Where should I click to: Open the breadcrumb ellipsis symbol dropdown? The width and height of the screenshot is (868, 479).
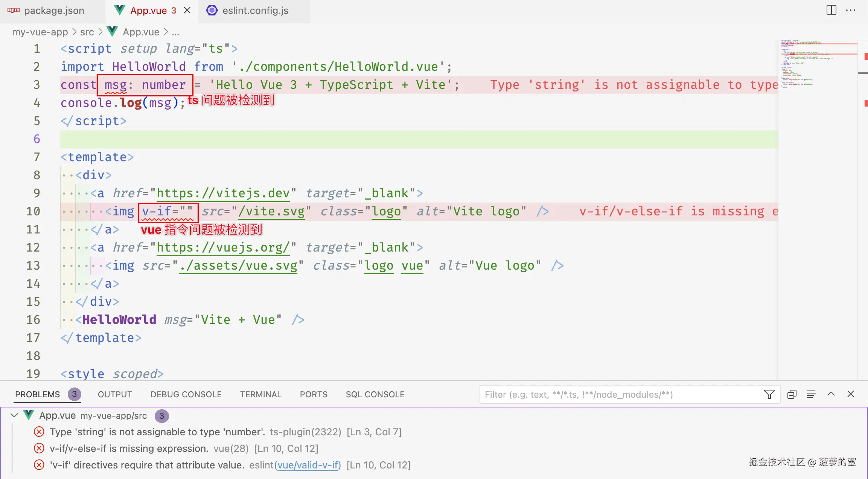175,32
